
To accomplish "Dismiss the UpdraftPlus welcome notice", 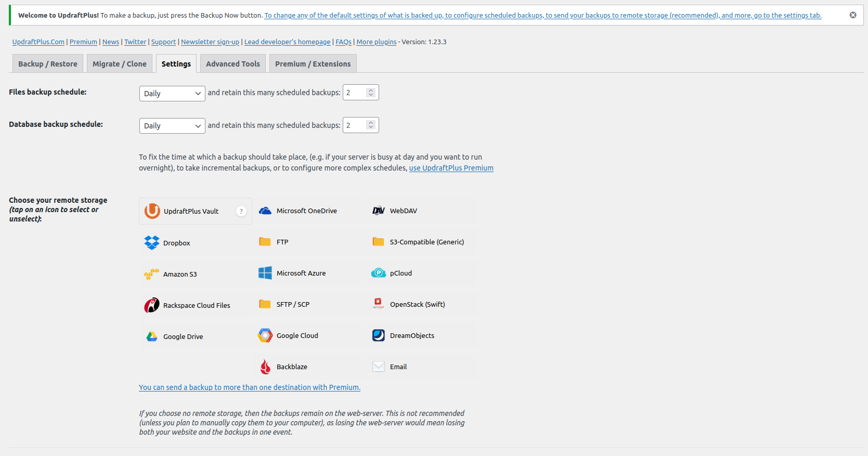I will click(853, 15).
